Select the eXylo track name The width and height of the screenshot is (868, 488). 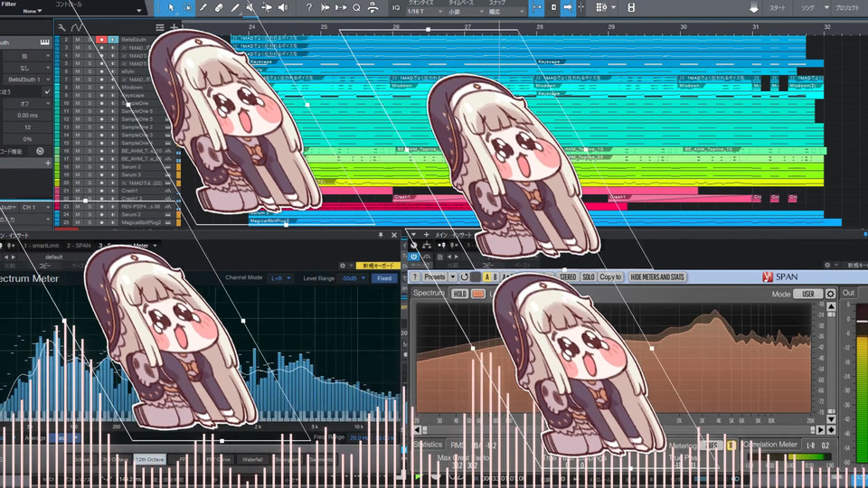coord(127,71)
